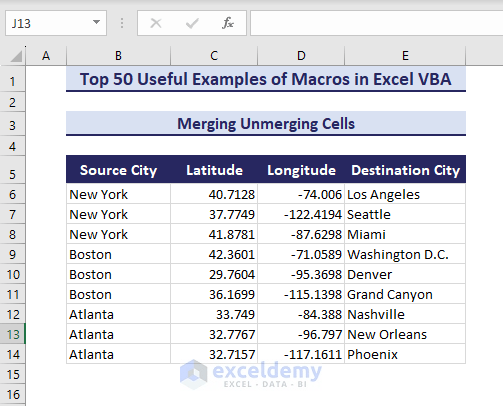The image size is (503, 406).
Task: Select the 'Washington D.C.' destination cell
Action: pos(405,254)
